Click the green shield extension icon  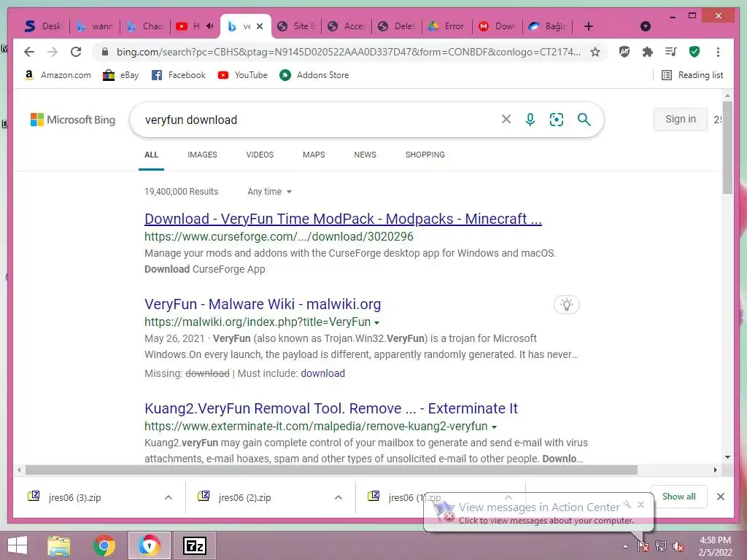pos(694,52)
